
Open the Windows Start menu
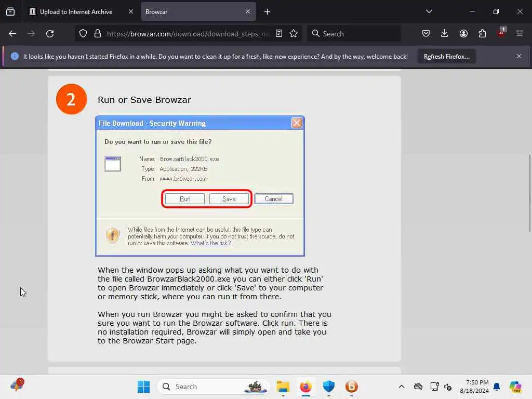[x=143, y=387]
